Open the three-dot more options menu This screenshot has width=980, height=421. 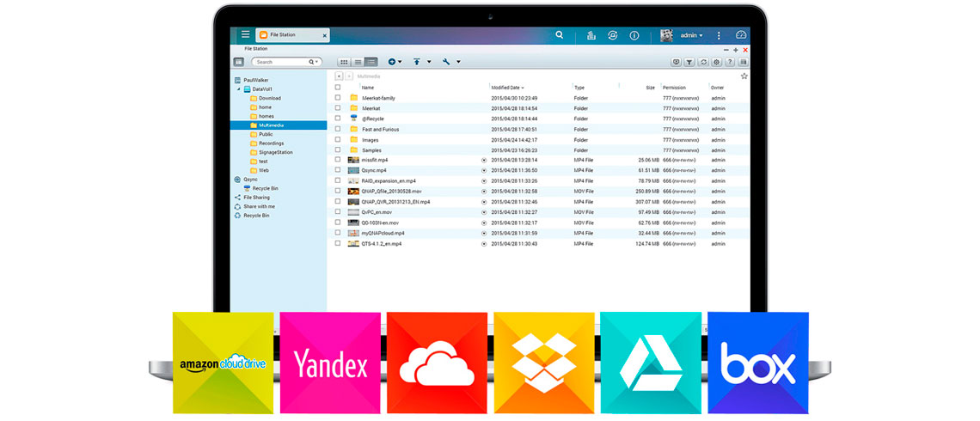719,35
